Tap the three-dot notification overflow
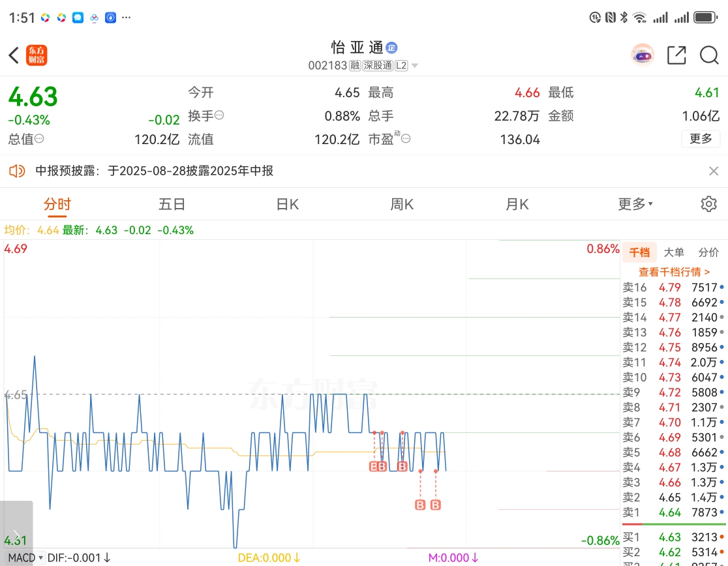728x566 pixels. click(x=127, y=18)
